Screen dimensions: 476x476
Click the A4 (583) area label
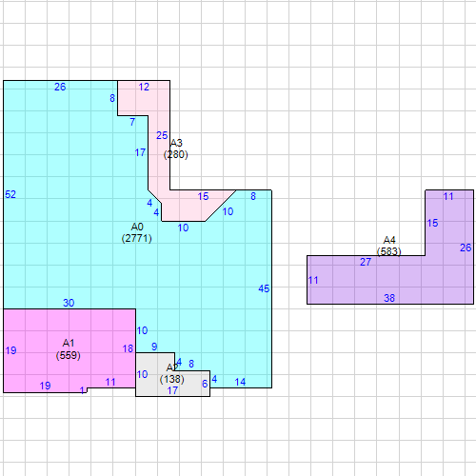389,246
